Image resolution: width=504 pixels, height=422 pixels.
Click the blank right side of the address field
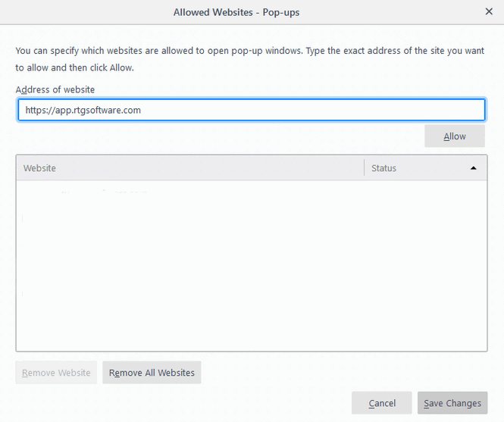pos(341,110)
